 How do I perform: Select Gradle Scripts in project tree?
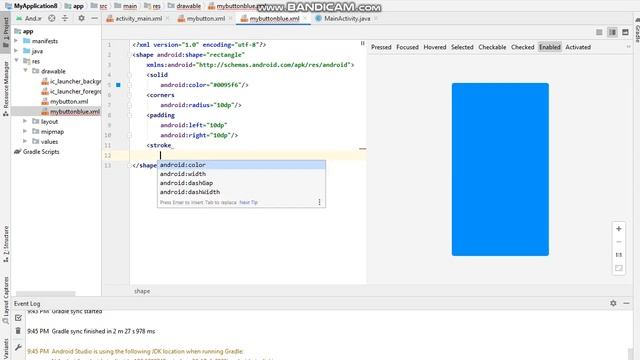tap(37, 151)
